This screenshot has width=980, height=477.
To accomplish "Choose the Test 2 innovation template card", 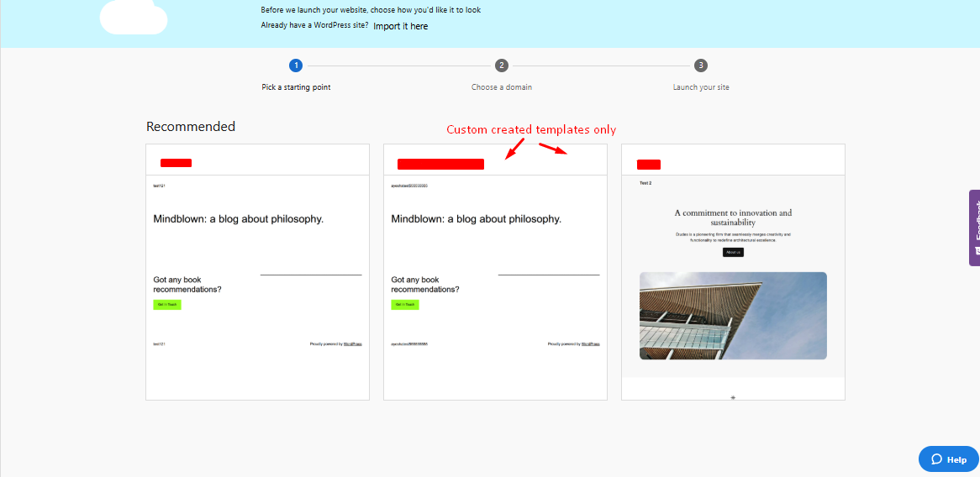I will click(x=733, y=272).
